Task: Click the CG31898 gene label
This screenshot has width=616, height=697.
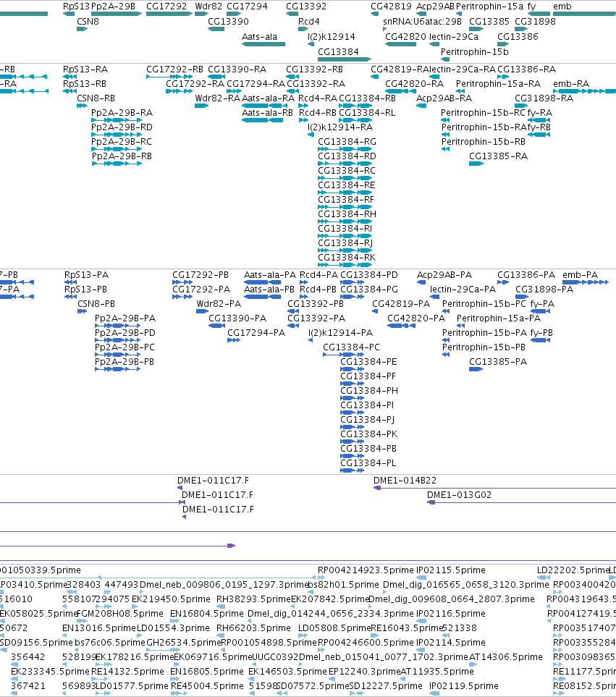Action: click(x=535, y=21)
